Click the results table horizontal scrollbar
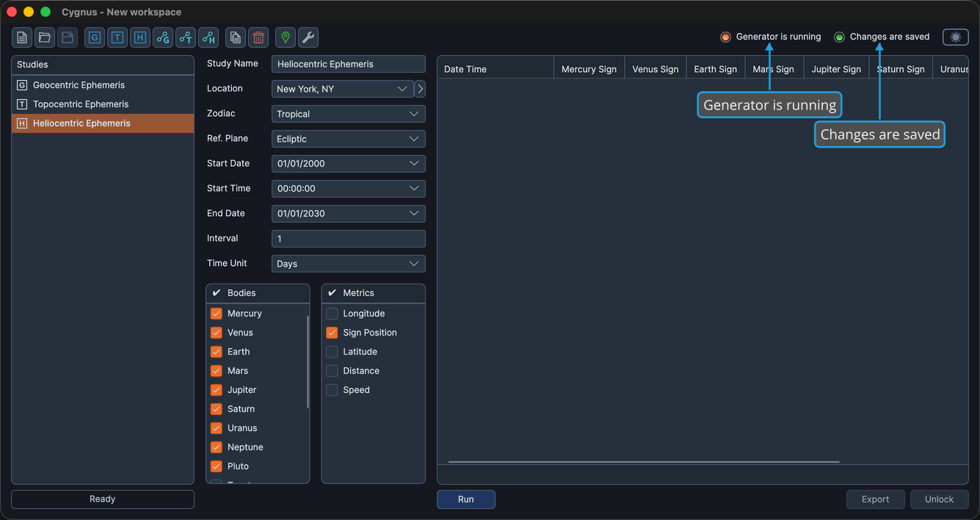This screenshot has width=980, height=520. pos(644,462)
